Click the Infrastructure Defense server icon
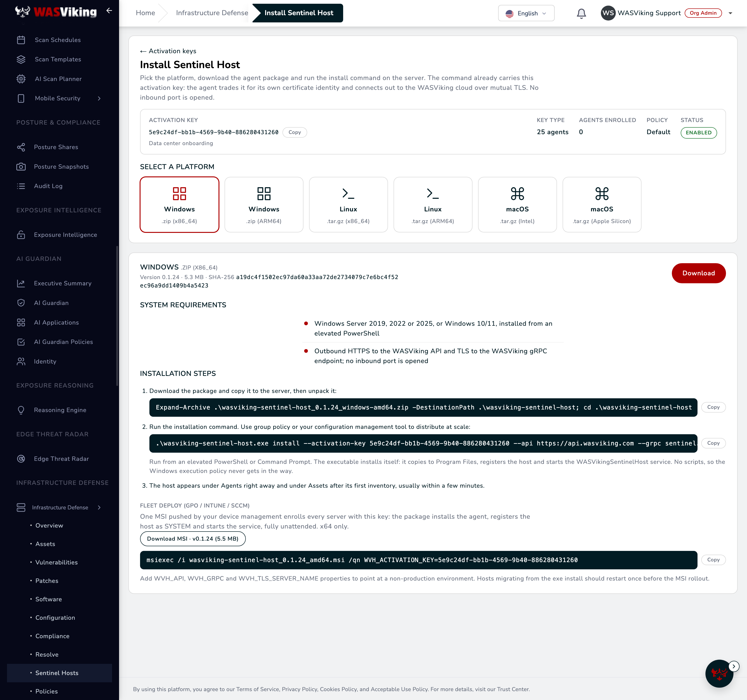 [x=21, y=508]
